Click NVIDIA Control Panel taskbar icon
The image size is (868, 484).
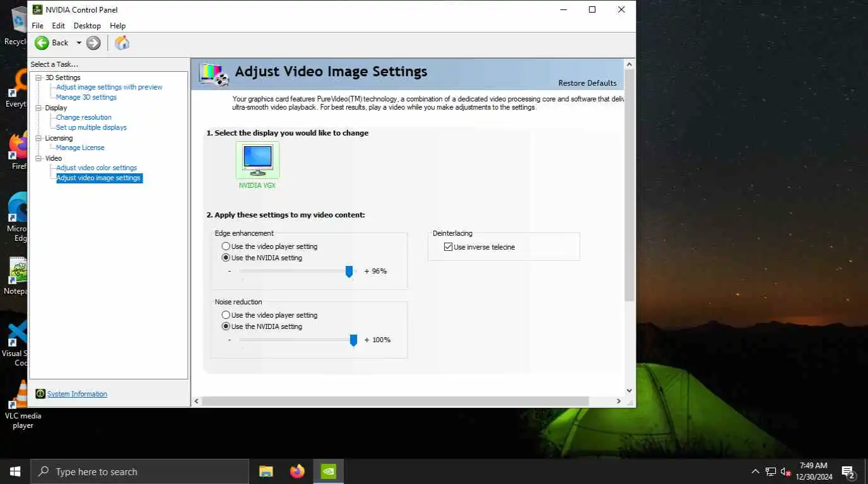coord(328,471)
